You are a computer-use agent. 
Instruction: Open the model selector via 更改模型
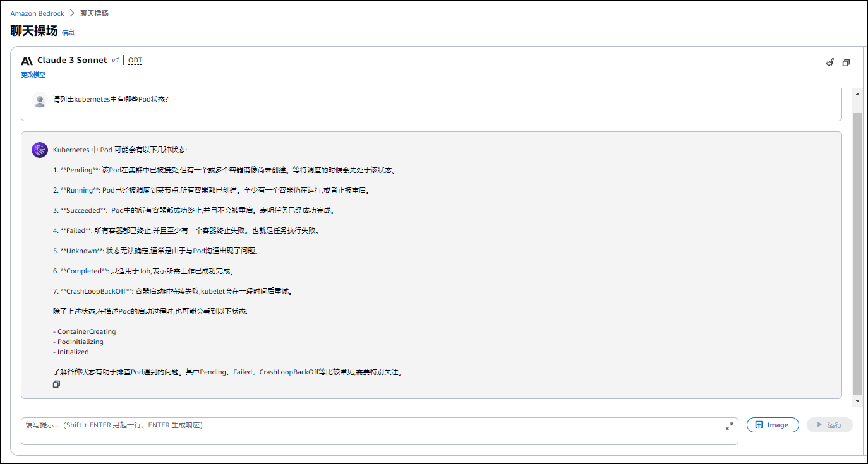point(32,74)
